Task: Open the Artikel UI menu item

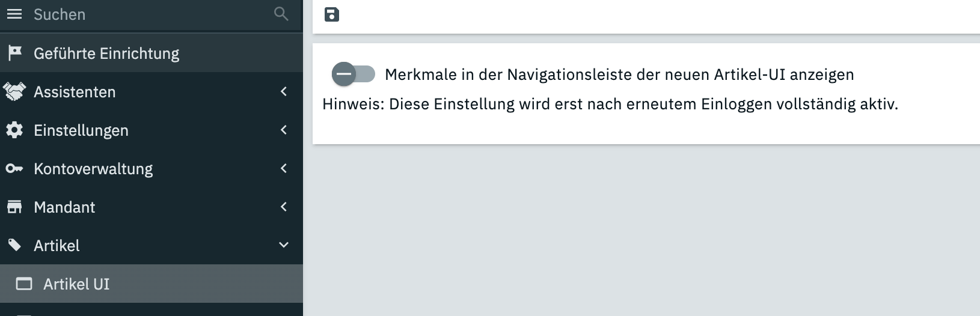Action: click(x=76, y=284)
